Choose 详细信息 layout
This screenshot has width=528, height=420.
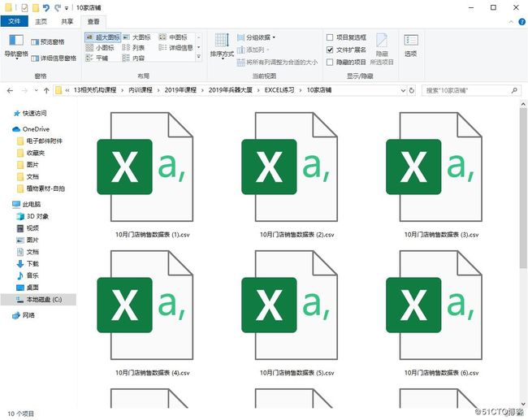(175, 48)
